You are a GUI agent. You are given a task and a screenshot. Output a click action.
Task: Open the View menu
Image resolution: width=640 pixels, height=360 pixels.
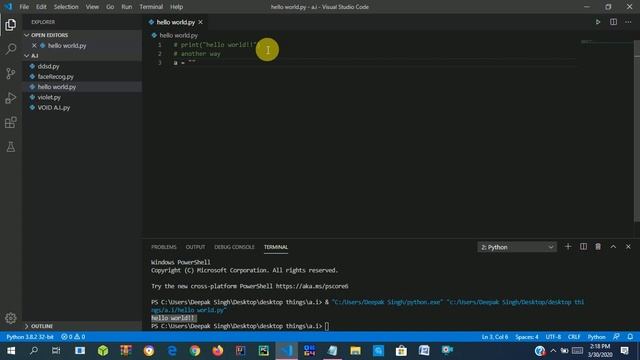click(x=92, y=7)
